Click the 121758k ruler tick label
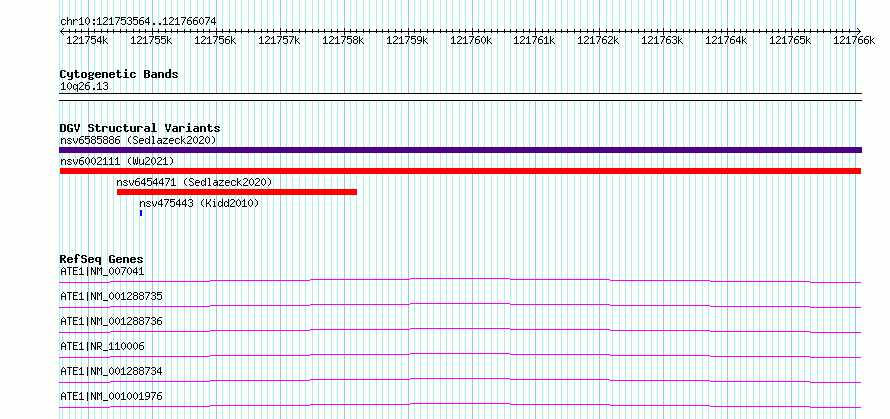Viewport: 890px width, 419px height. pos(343,40)
